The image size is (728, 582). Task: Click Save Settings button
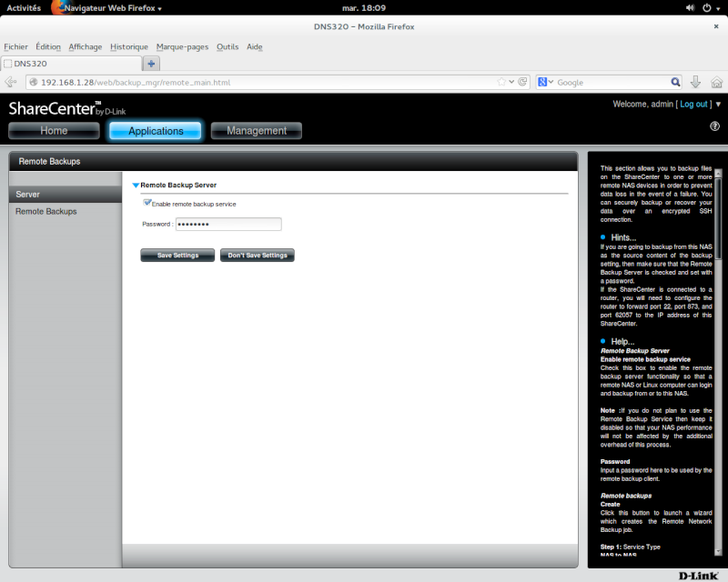(177, 256)
